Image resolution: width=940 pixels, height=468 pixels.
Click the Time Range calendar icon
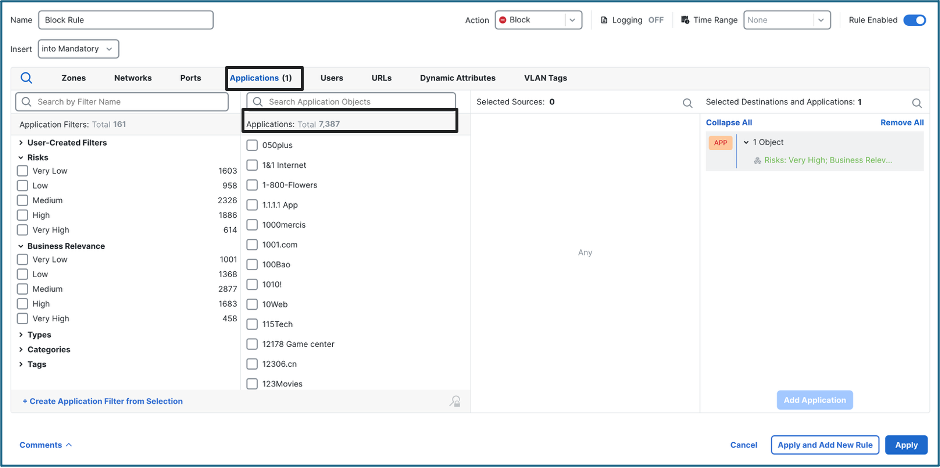pos(685,20)
